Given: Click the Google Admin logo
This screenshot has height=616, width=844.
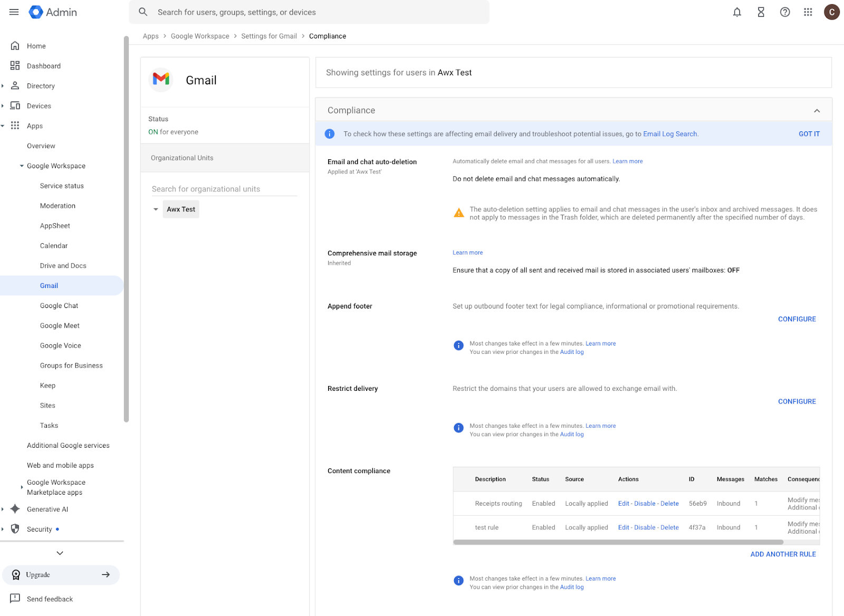Looking at the screenshot, I should point(53,12).
